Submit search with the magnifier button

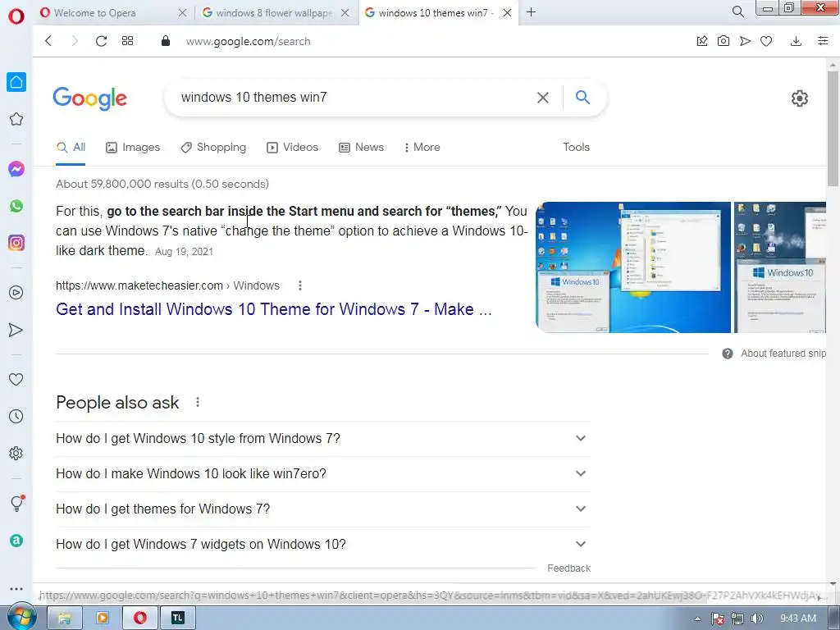(x=582, y=97)
